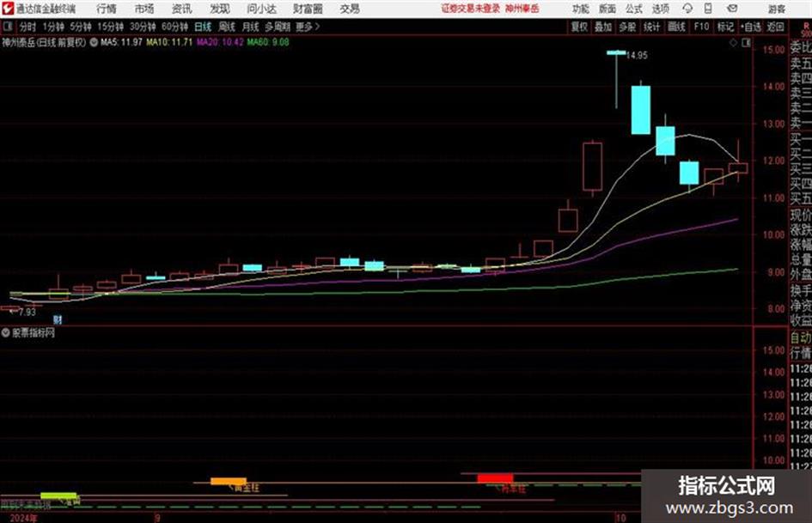
Task: Click the MA20: 10.42 value
Action: tap(220, 42)
